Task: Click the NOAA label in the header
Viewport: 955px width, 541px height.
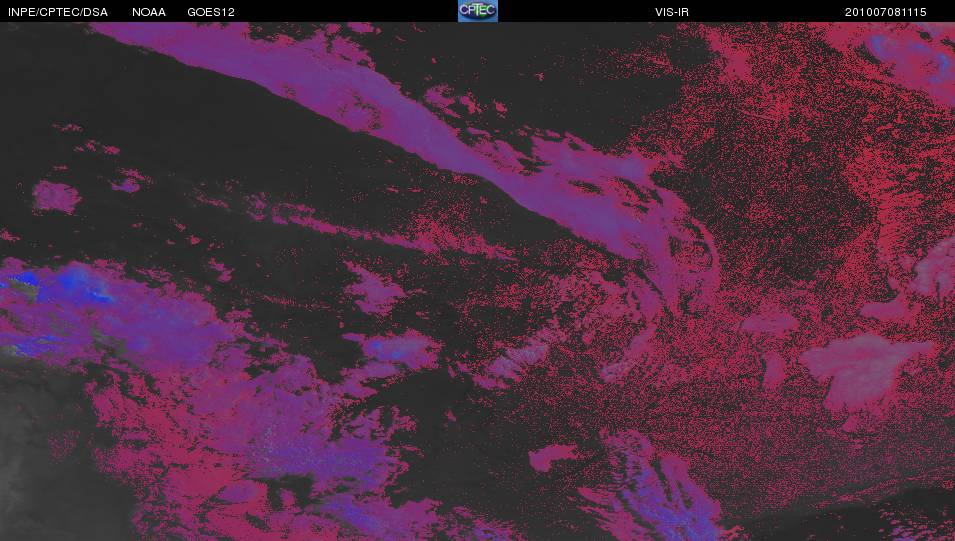Action: 149,12
